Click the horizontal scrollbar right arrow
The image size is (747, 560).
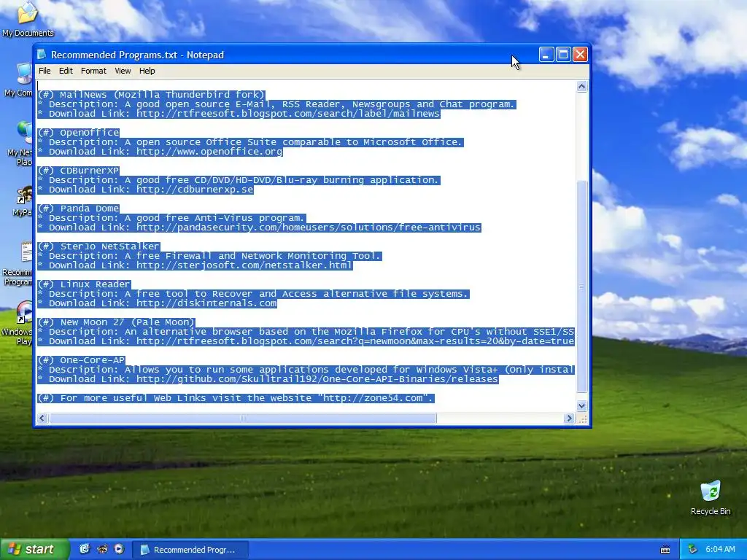pos(569,418)
